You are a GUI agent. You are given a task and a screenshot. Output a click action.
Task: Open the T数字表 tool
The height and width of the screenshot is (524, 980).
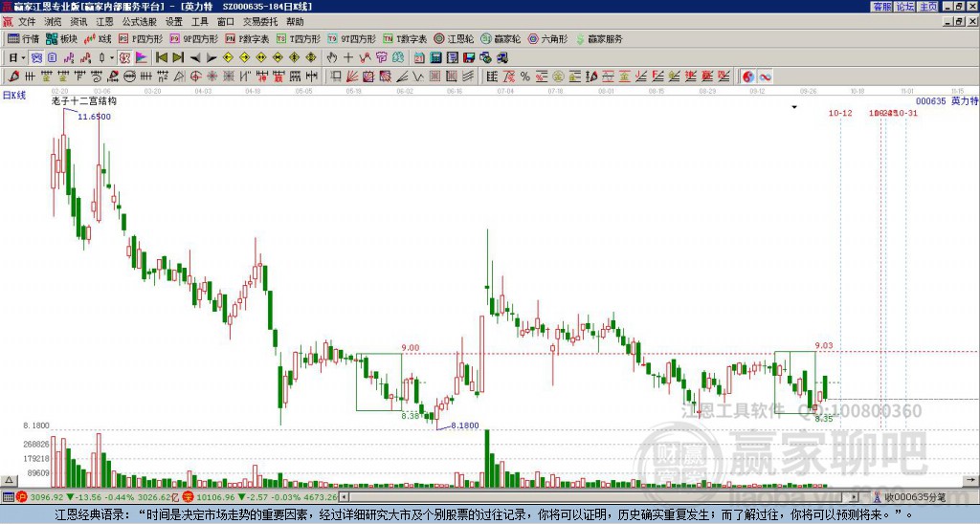point(405,38)
